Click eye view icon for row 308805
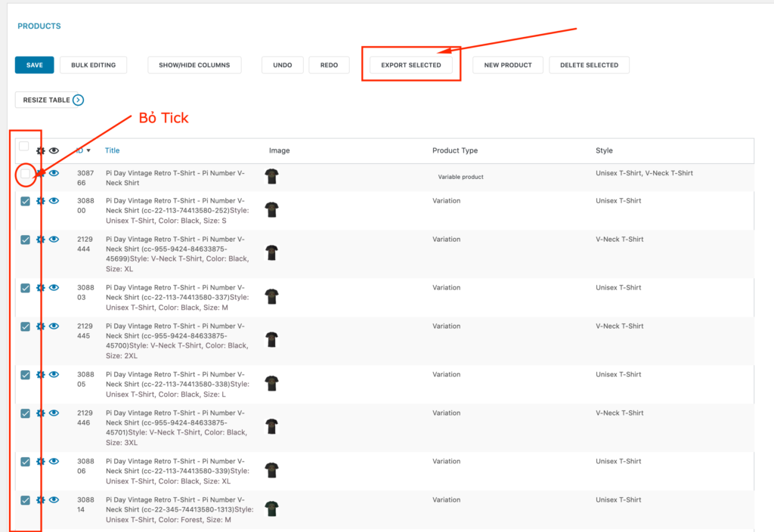This screenshot has width=774, height=532. pyautogui.click(x=54, y=375)
